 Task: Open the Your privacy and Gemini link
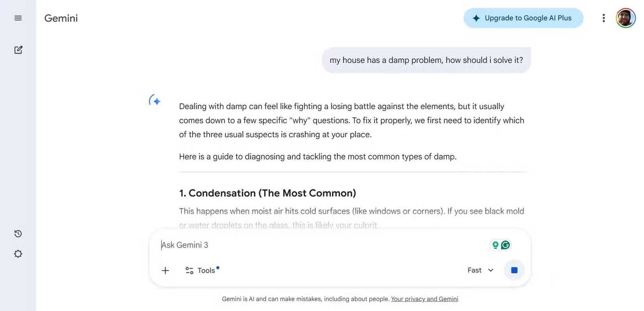[x=424, y=299]
